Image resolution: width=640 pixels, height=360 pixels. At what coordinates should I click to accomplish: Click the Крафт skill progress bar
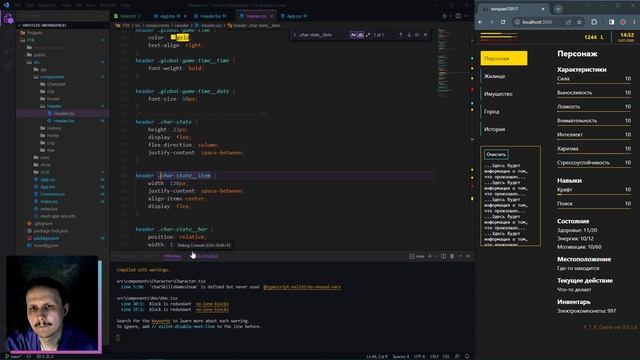(x=594, y=195)
